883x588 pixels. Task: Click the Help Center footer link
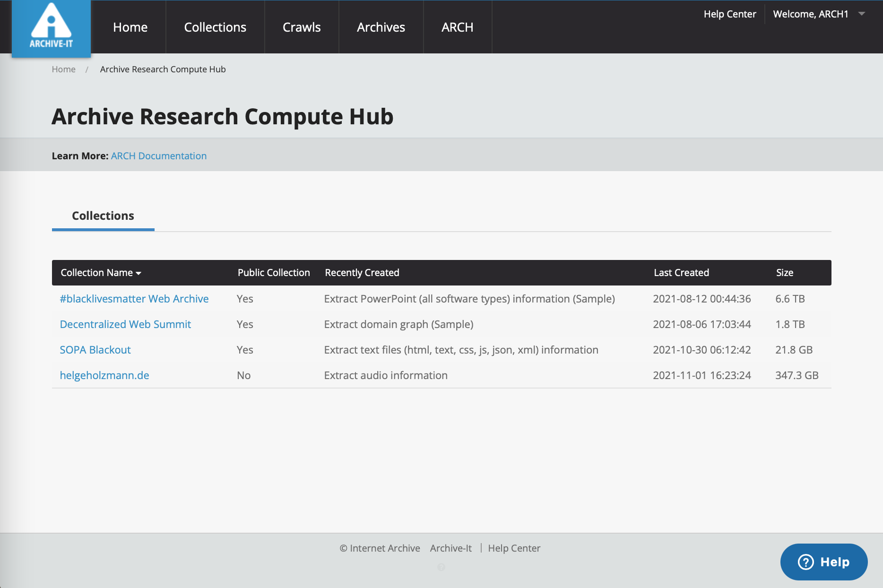[514, 548]
